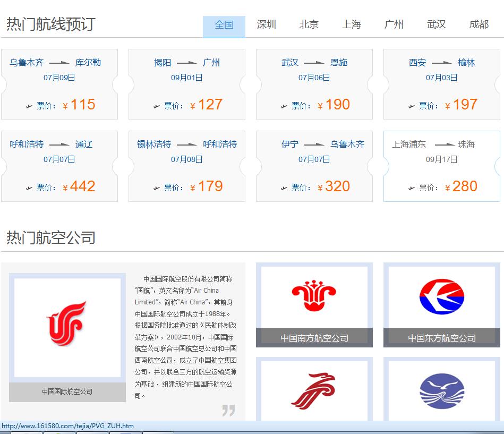The width and height of the screenshot is (504, 434).
Task: Click the plane icon beside ¥127 price
Action: pyautogui.click(x=157, y=106)
